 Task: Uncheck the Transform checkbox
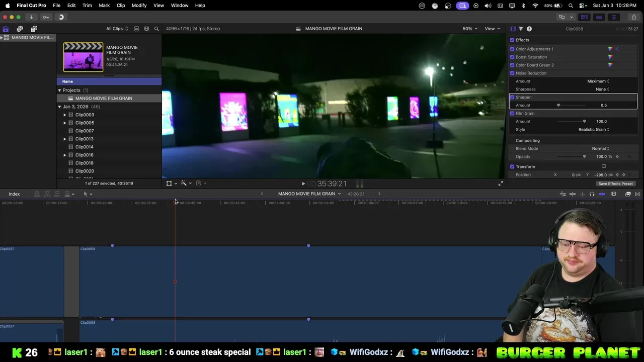512,166
